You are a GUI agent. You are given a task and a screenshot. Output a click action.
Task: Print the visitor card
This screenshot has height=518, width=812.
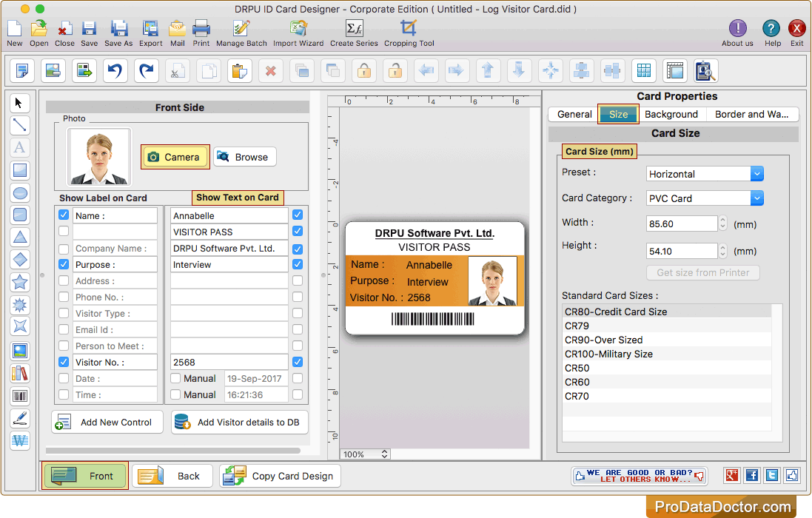tap(201, 33)
